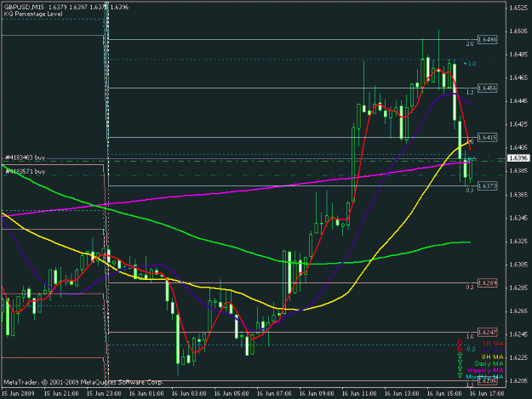Image resolution: width=532 pixels, height=399 pixels.
Task: Select the #4183571 buy order label
Action: [x=25, y=172]
